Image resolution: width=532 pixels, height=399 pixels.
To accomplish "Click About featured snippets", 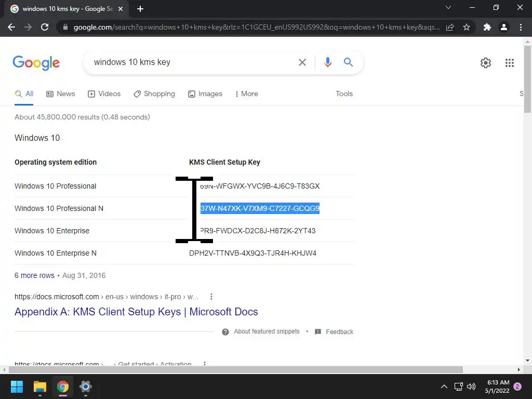I will pyautogui.click(x=267, y=331).
